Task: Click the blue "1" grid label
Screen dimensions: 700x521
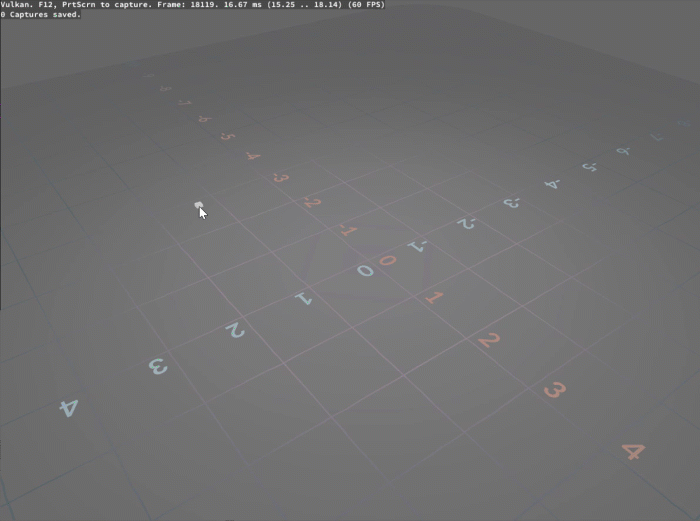Action: pyautogui.click(x=304, y=298)
